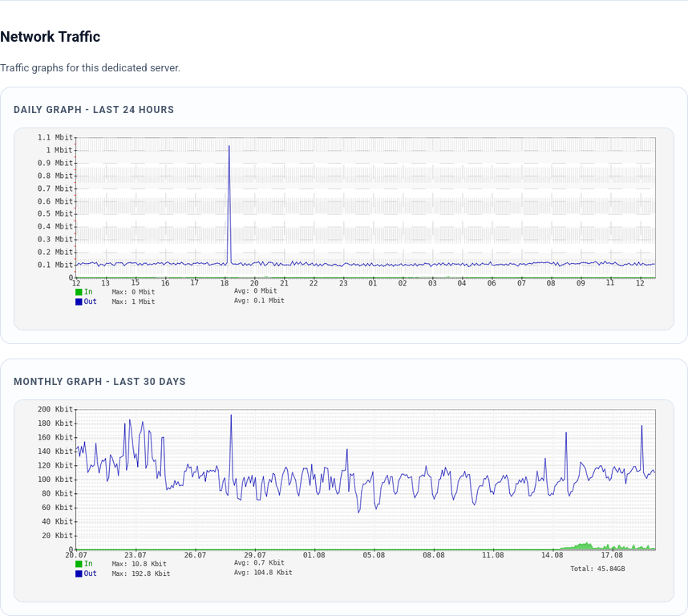Click the 'Daily Graph - Last 24 Hours' title
The image size is (688, 616).
(x=94, y=110)
